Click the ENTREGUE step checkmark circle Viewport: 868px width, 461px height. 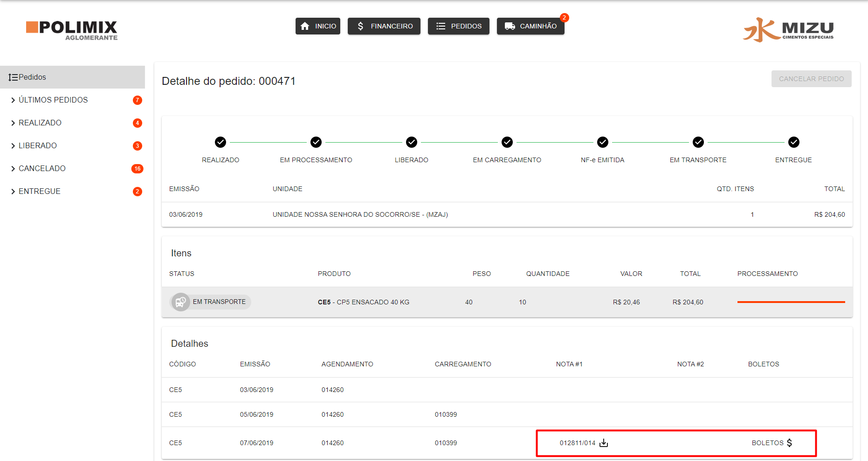(794, 142)
